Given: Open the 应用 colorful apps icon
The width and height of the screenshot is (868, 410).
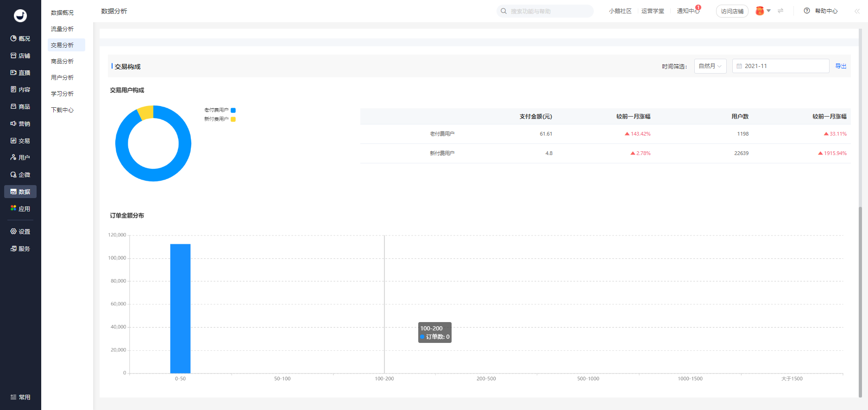Looking at the screenshot, I should tap(13, 209).
